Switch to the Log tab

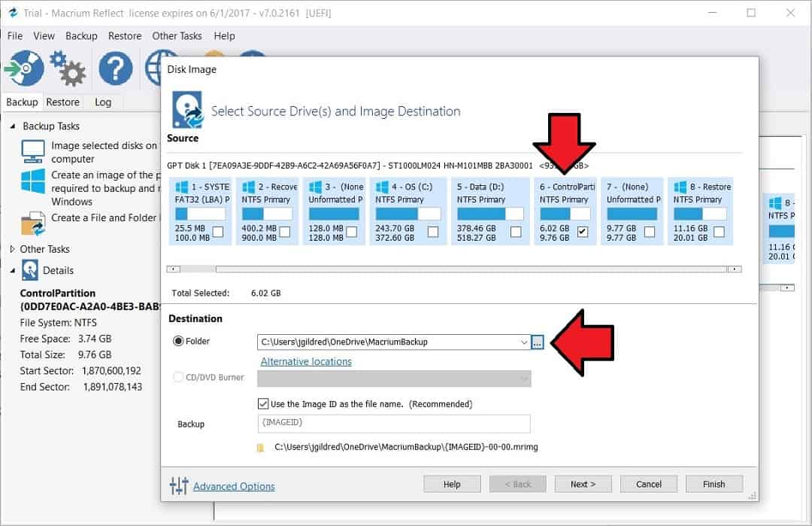tap(103, 102)
